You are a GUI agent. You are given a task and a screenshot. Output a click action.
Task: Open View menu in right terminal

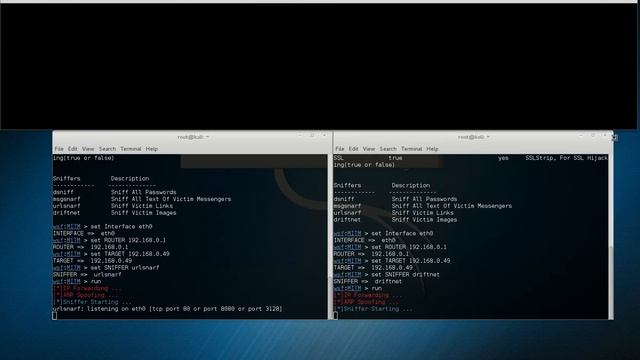(x=369, y=149)
